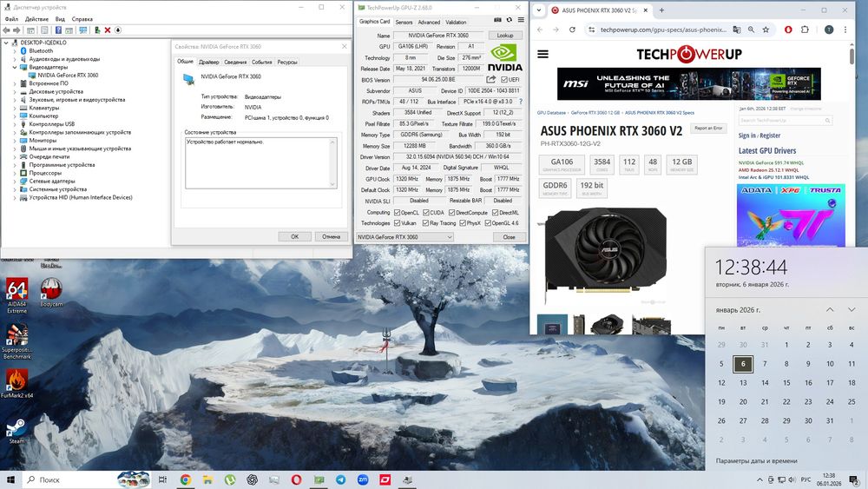Screen dimensions: 868x489
Task: Click the NVIDIA GeForce 591.74 WHQL driver link
Action: pos(771,162)
